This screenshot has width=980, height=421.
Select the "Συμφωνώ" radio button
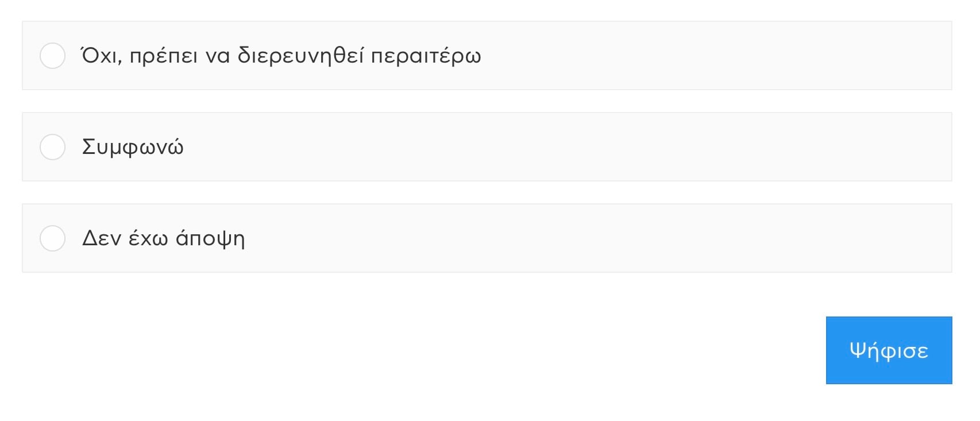click(52, 147)
